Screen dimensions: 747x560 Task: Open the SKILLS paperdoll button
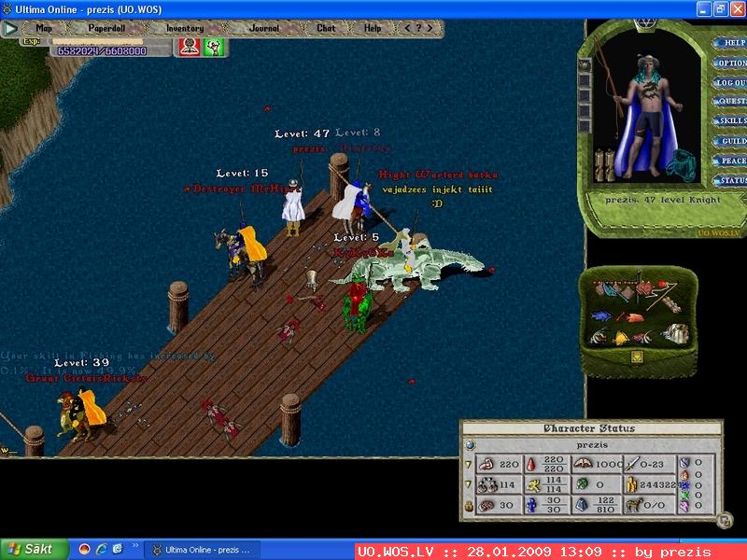click(731, 121)
